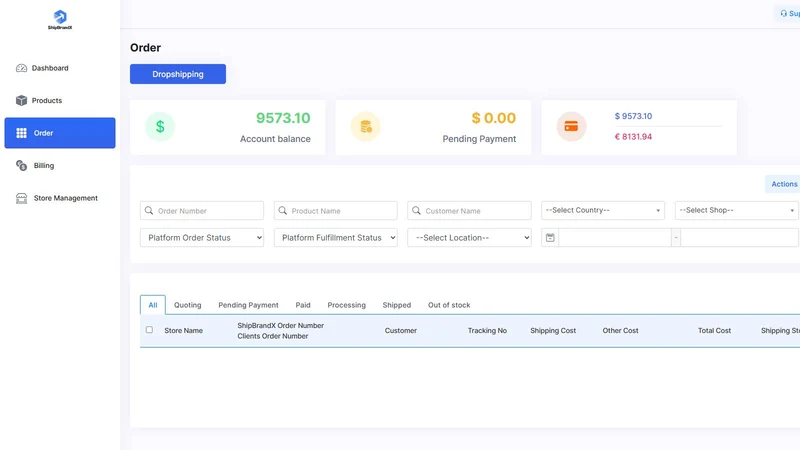Screen dimensions: 800x450
Task: Switch to the Paid tab
Action: click(x=303, y=305)
